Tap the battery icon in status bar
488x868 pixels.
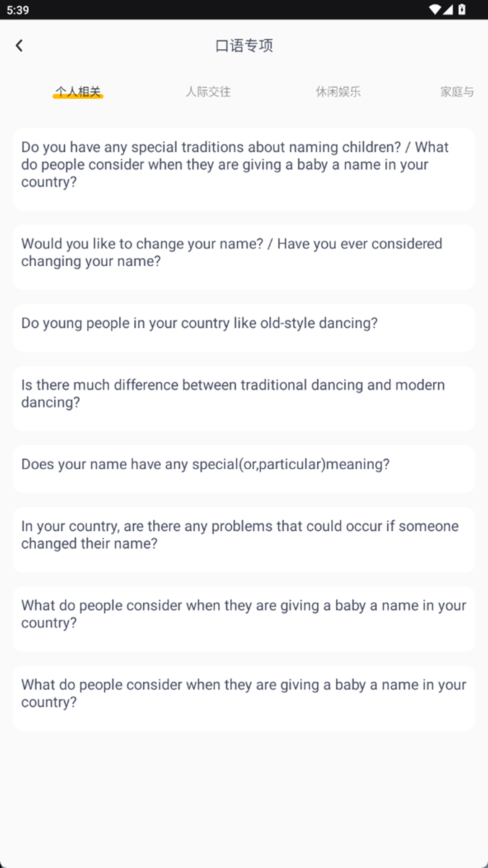point(462,9)
